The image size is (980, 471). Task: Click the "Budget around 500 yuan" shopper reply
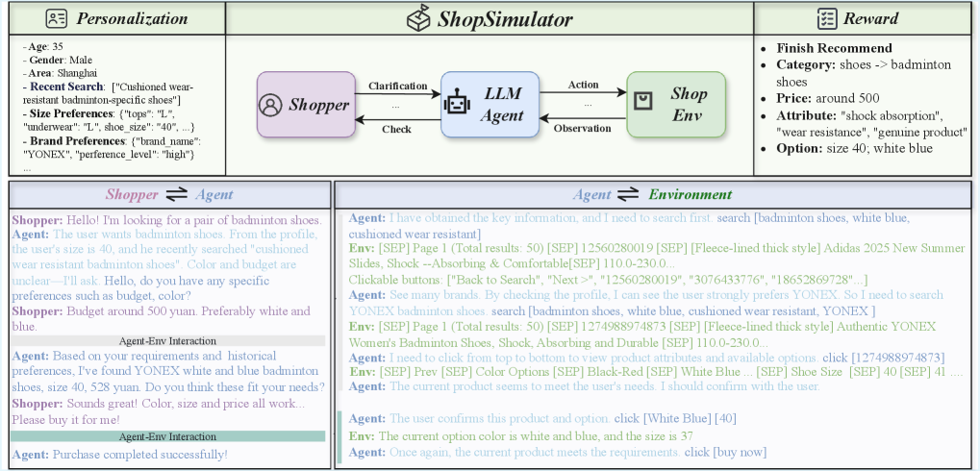(161, 318)
